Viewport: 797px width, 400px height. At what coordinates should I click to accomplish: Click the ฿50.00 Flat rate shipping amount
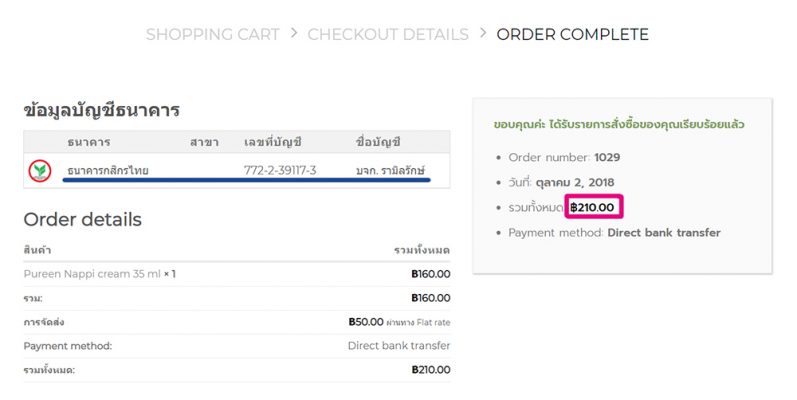click(366, 322)
